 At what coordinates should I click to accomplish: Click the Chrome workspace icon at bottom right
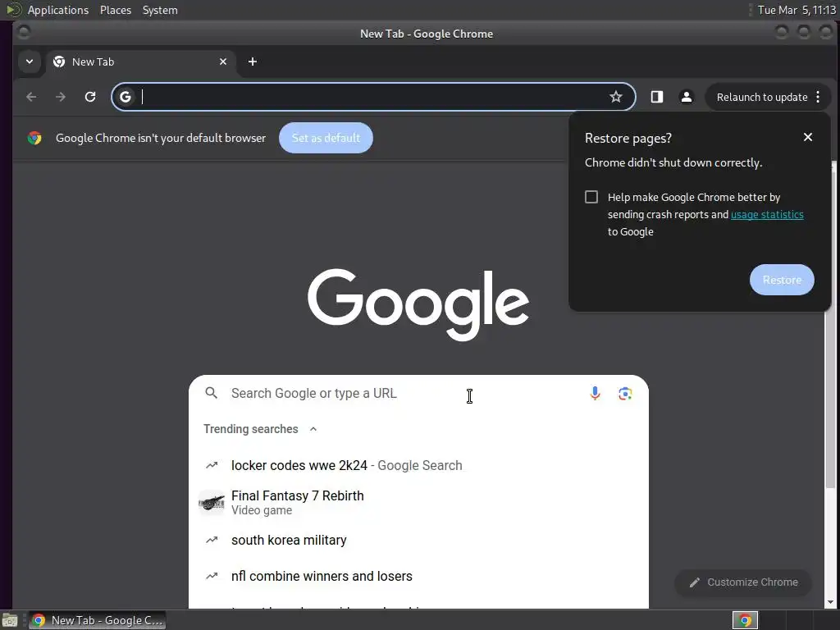tap(745, 620)
